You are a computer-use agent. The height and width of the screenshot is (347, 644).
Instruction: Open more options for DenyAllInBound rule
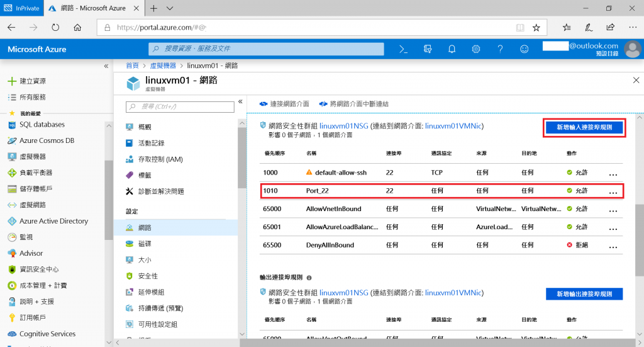(613, 246)
